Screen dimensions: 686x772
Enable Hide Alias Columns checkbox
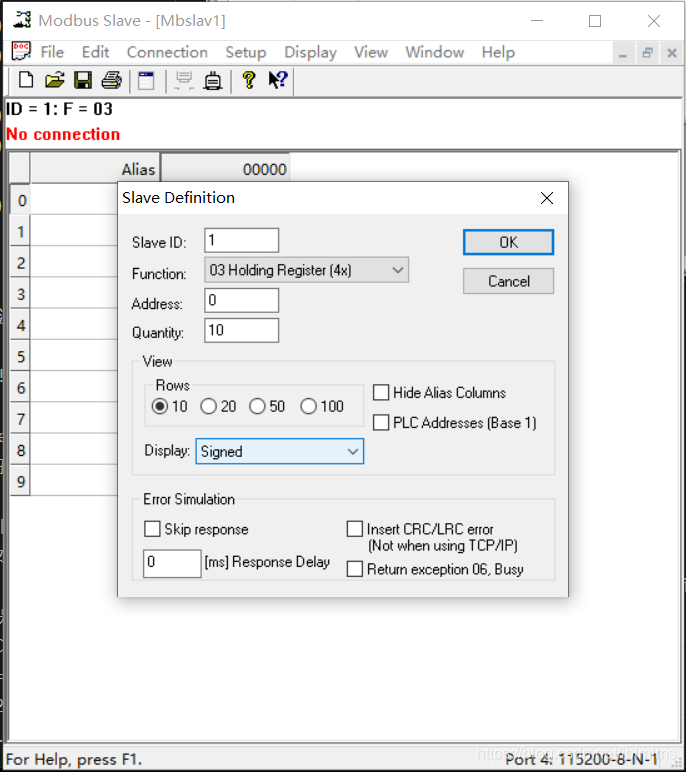pyautogui.click(x=381, y=392)
